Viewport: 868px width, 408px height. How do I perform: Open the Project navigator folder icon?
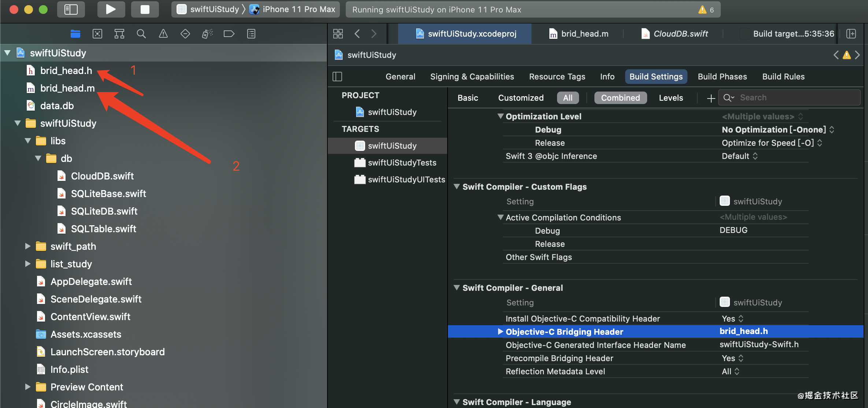coord(75,34)
